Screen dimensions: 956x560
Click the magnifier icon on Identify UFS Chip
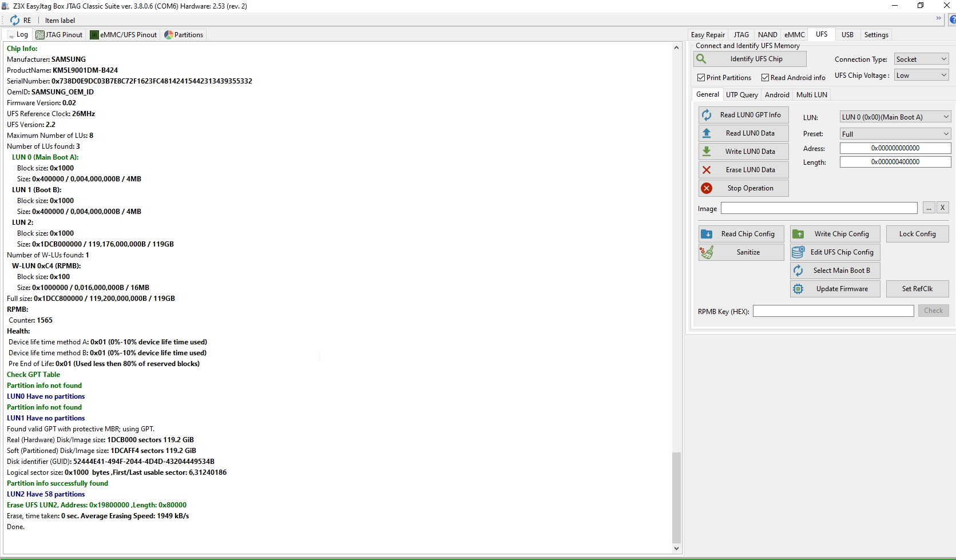[701, 59]
